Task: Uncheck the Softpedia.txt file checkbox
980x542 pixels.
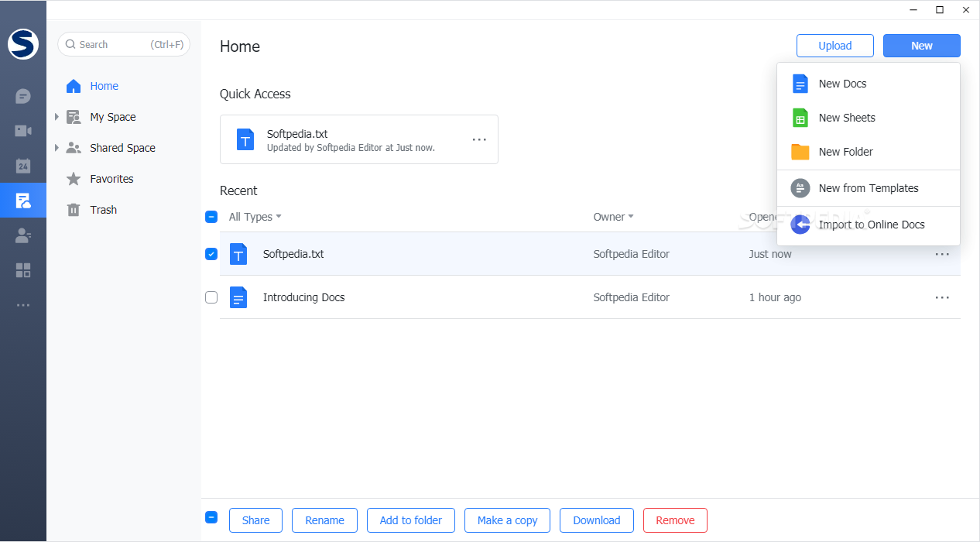Action: pyautogui.click(x=211, y=254)
